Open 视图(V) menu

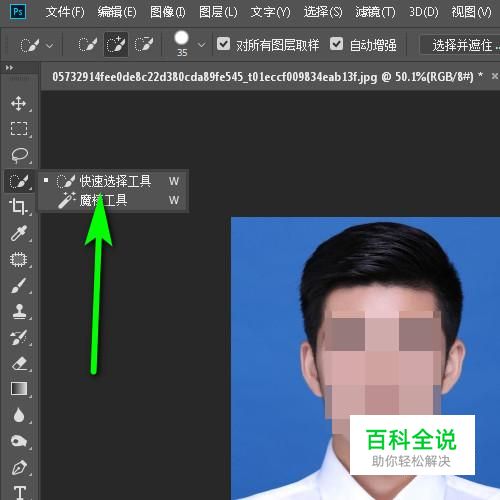471,12
